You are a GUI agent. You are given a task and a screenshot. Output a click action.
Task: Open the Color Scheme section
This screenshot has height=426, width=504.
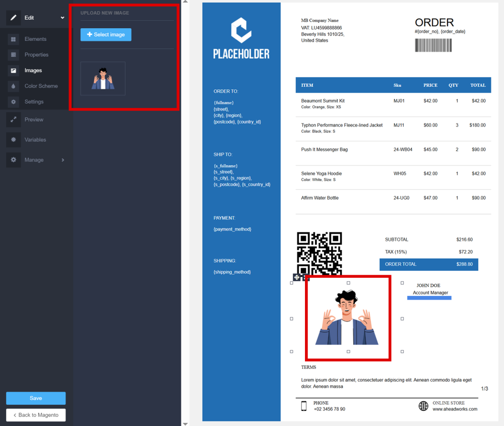[x=41, y=86]
